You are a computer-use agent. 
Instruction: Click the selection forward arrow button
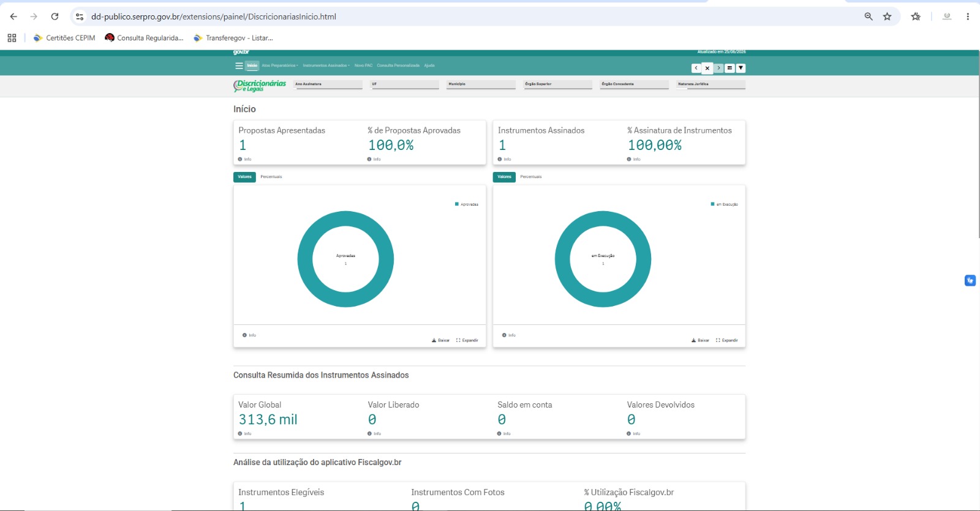pyautogui.click(x=718, y=68)
